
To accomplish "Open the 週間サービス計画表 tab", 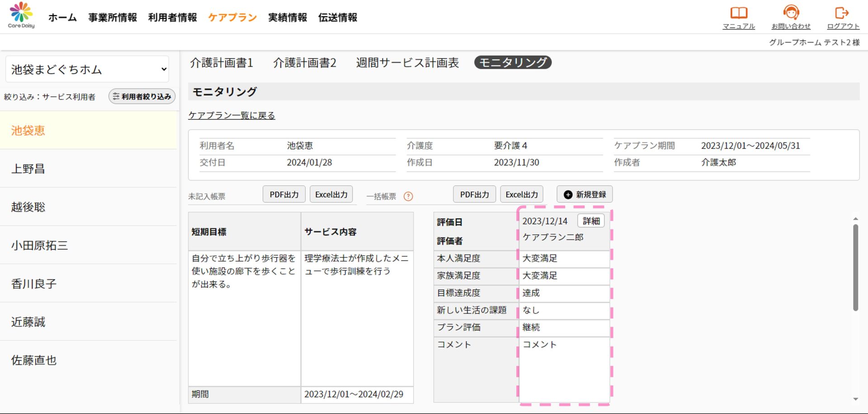I will point(407,62).
